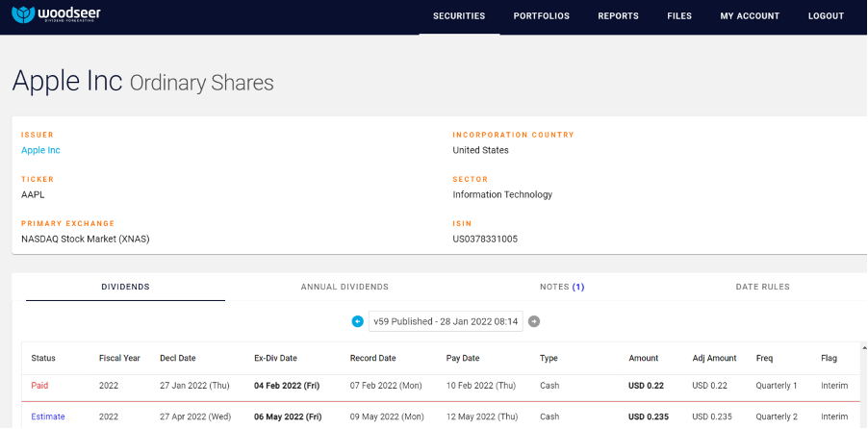
Task: Click the United States country value
Action: tap(480, 150)
